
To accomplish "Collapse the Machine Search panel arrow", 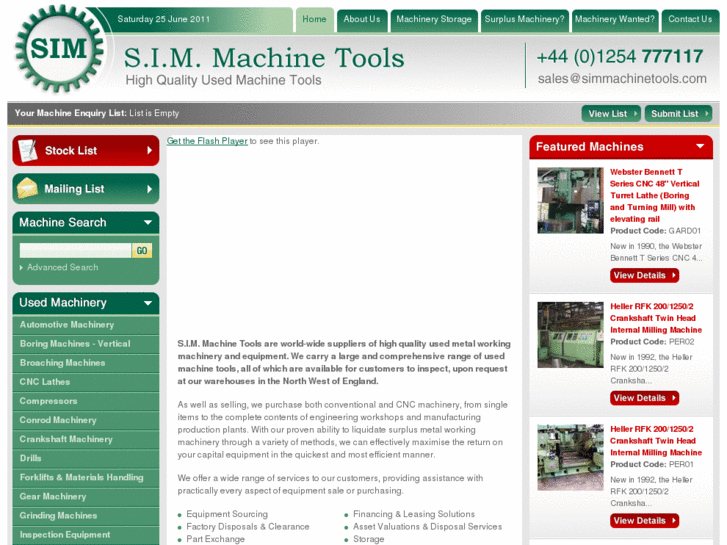I will 148,222.
